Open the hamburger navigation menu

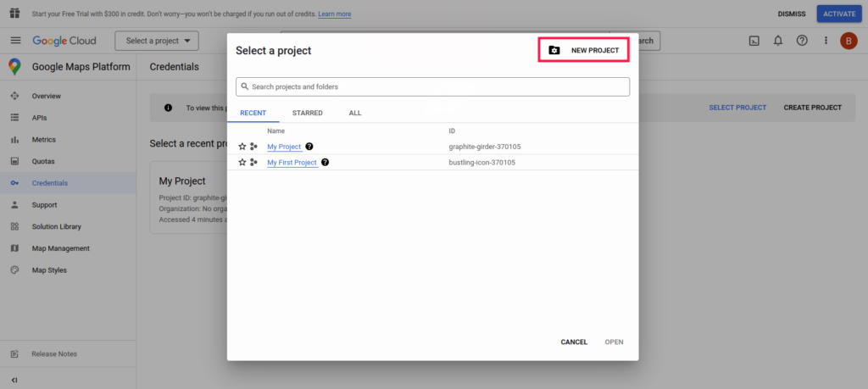pyautogui.click(x=15, y=41)
